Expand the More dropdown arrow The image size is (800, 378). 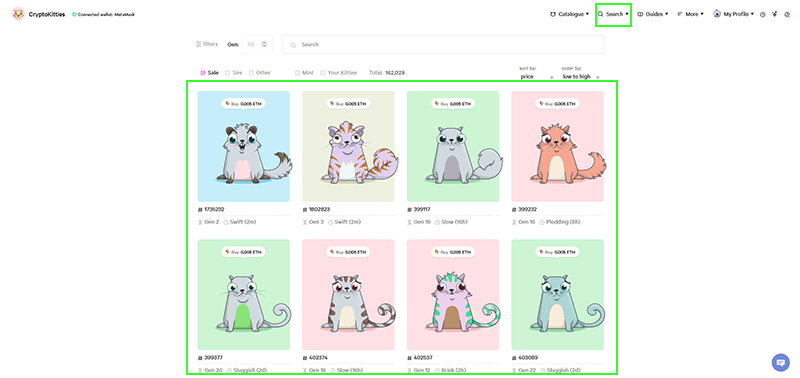tap(702, 14)
